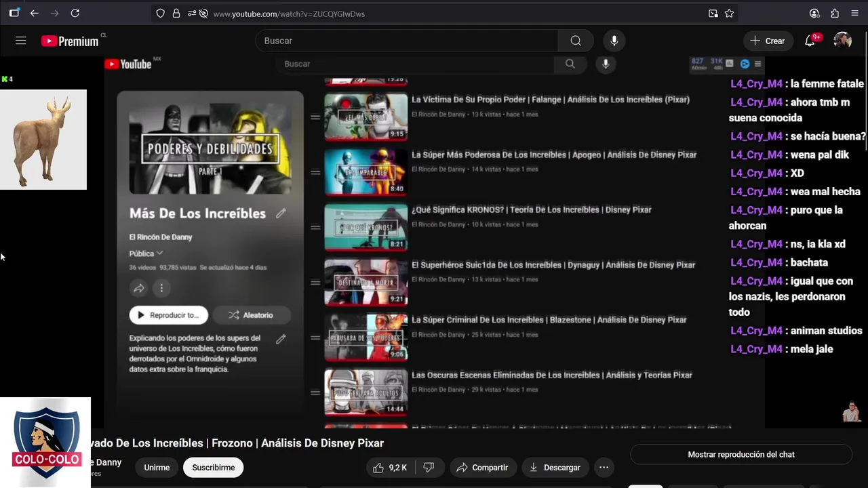
Task: Open Firefox View tab icon
Action: pos(14,13)
